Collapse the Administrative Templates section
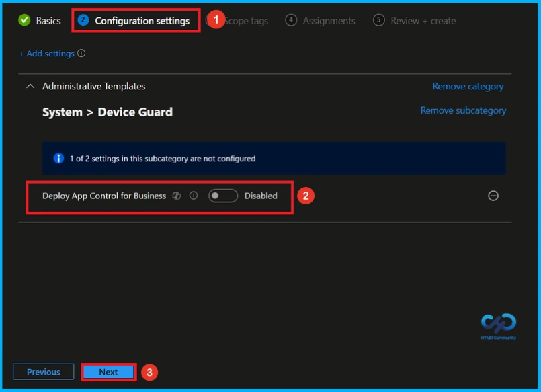541x392 pixels. (30, 86)
